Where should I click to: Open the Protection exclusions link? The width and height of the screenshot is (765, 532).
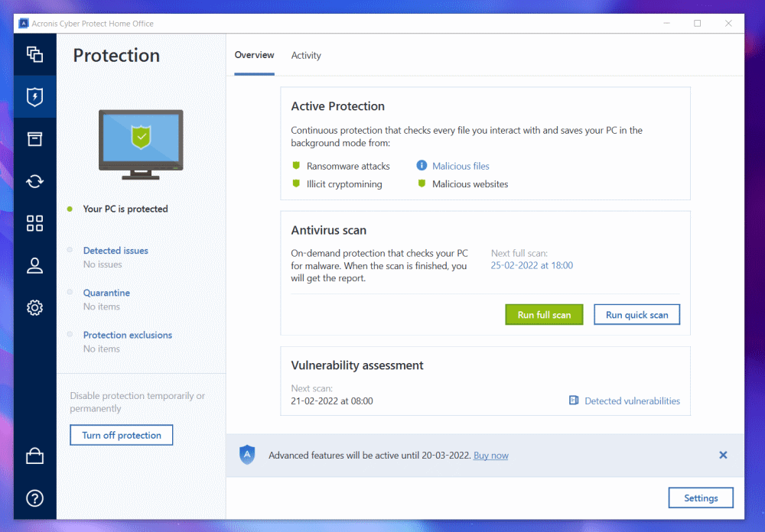click(x=127, y=335)
